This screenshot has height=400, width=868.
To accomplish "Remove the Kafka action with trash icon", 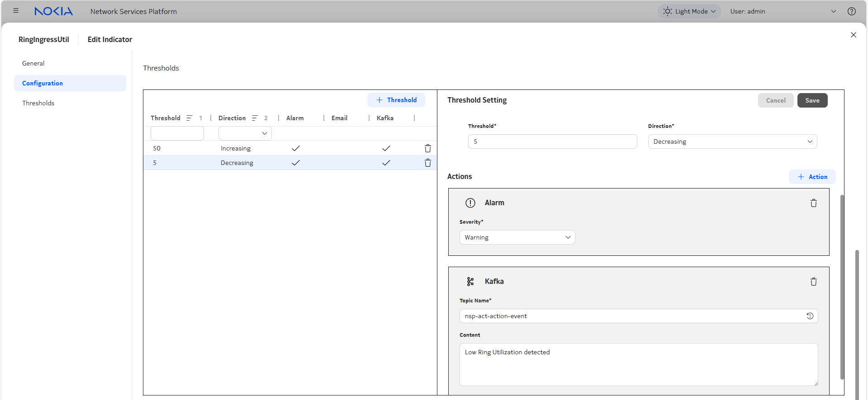I will point(813,282).
